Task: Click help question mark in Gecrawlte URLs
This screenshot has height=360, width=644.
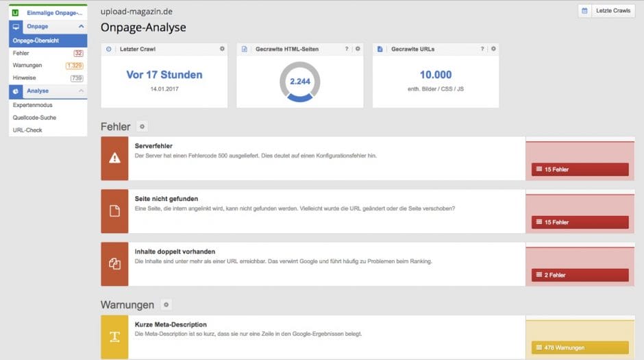Action: (x=482, y=49)
